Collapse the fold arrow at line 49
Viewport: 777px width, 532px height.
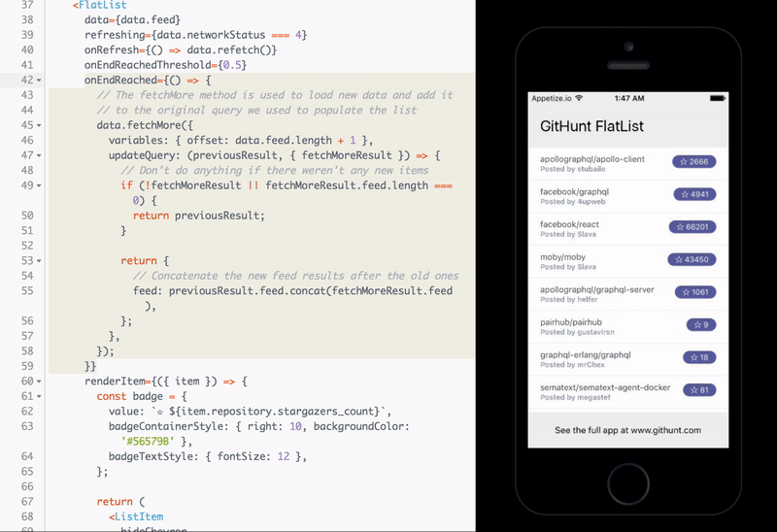(39, 185)
